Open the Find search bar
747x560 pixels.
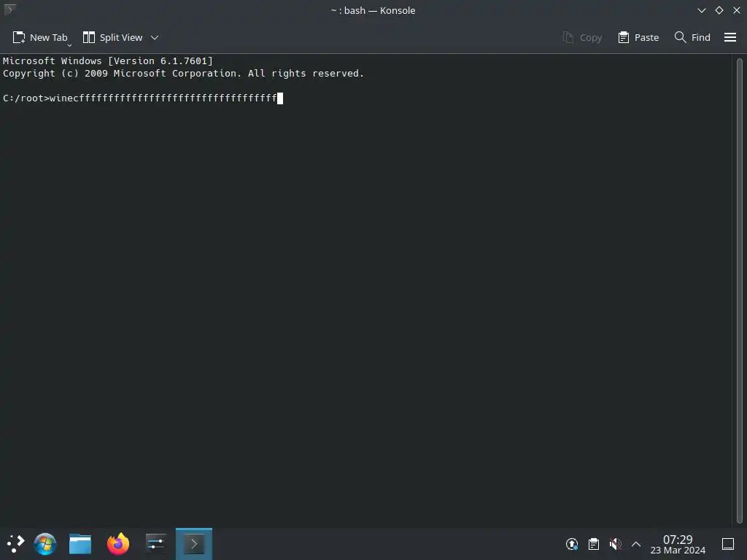tap(692, 38)
